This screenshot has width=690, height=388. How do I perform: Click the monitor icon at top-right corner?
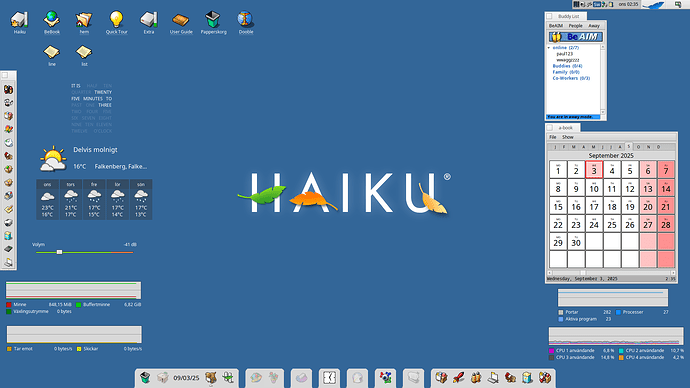coord(678,4)
